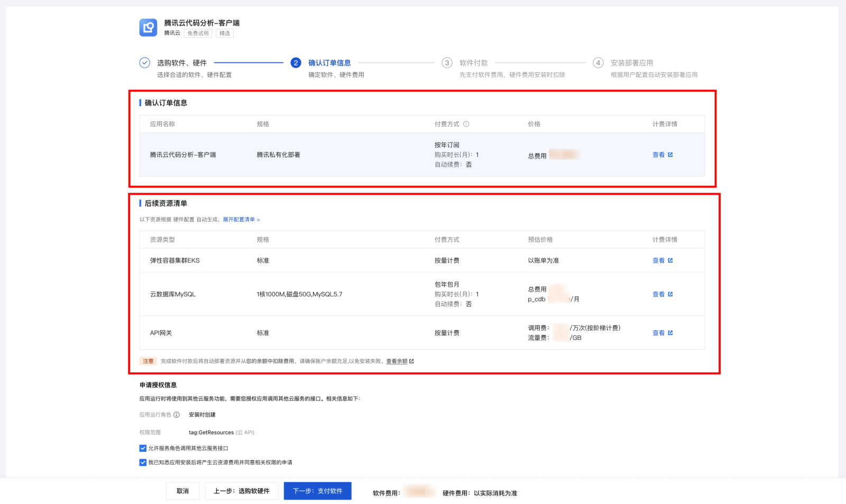The width and height of the screenshot is (846, 504).
Task: Click step 3 circle 软件付款
Action: (x=447, y=63)
